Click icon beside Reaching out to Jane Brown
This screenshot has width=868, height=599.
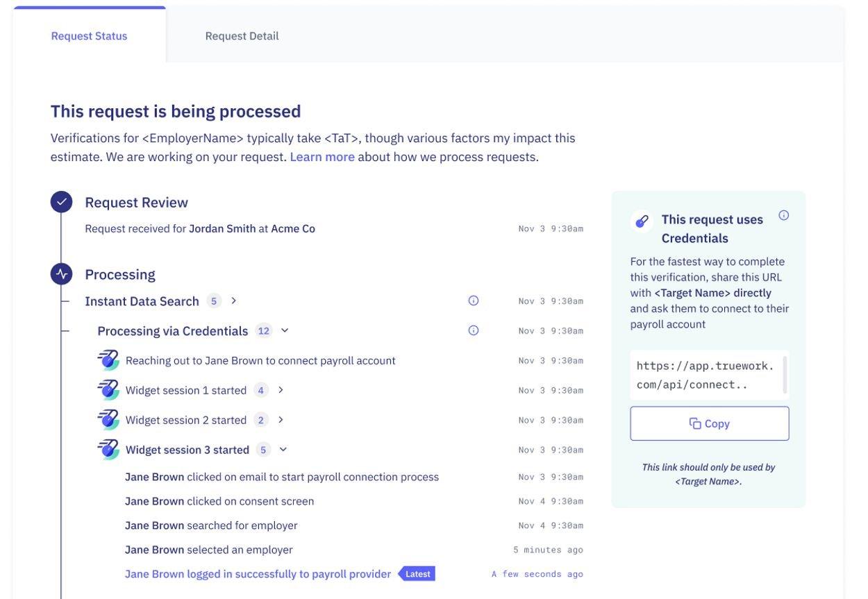click(x=108, y=361)
